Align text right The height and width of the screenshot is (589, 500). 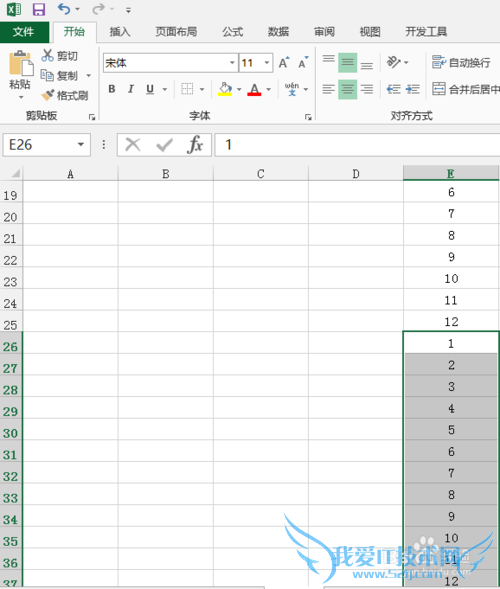[367, 89]
